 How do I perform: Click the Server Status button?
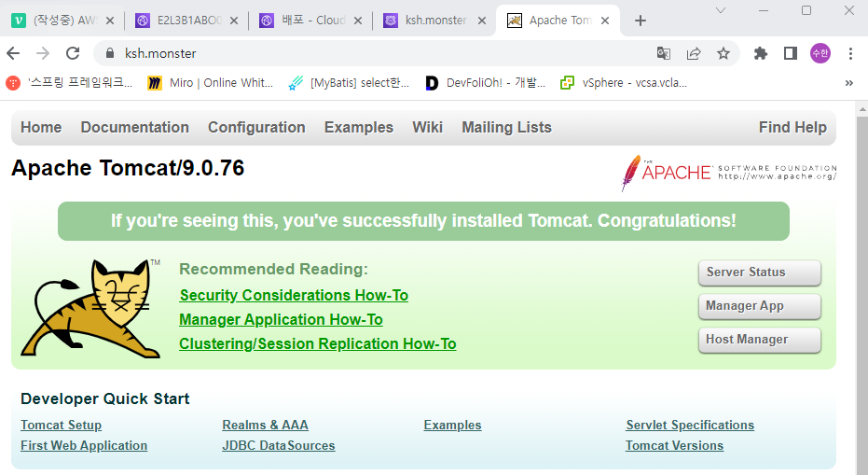(x=760, y=272)
